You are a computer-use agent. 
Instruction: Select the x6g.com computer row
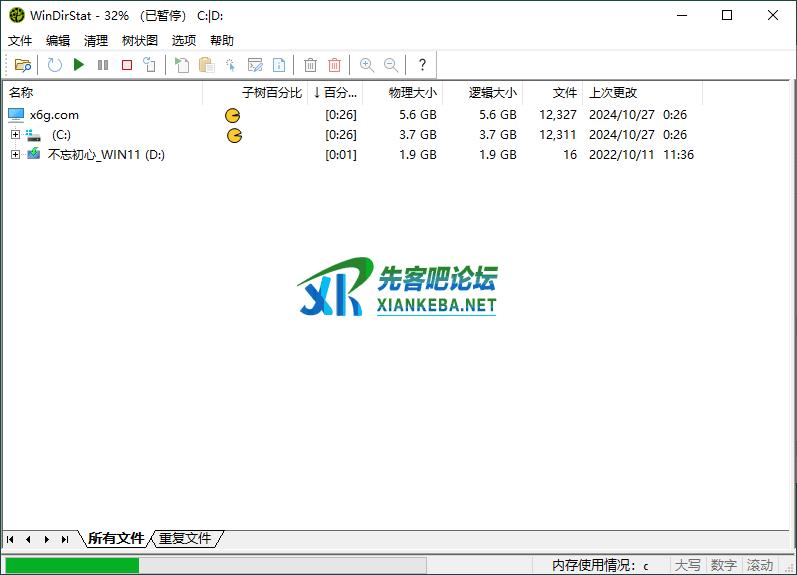click(54, 115)
